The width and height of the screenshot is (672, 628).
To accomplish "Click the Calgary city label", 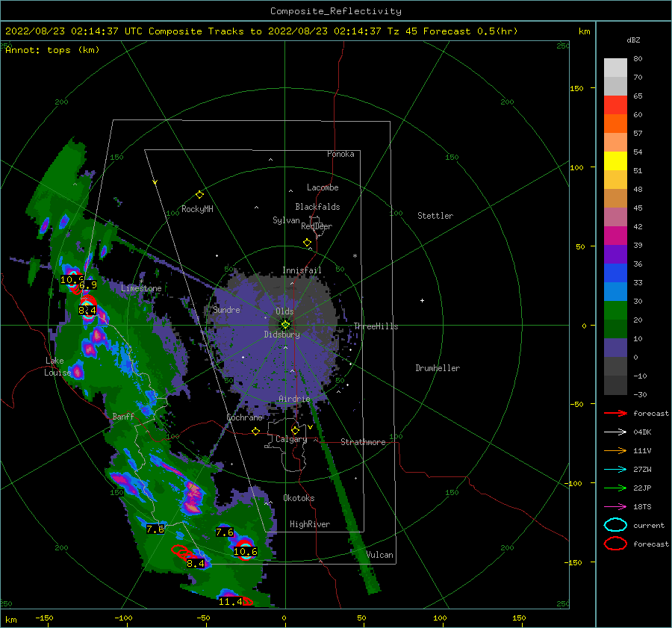I will 291,439.
